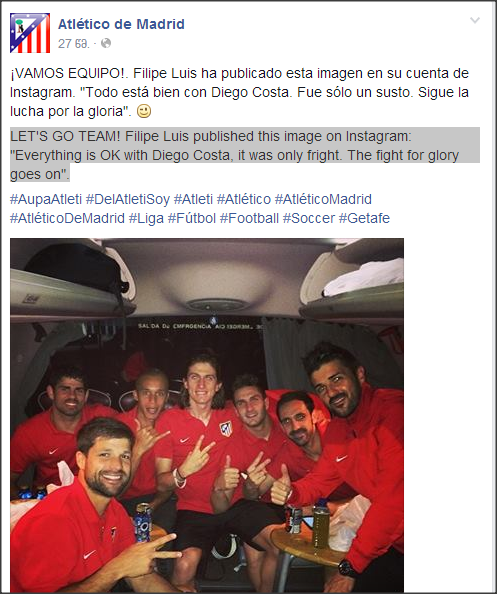Open the #Getafe hashtag

(x=364, y=218)
